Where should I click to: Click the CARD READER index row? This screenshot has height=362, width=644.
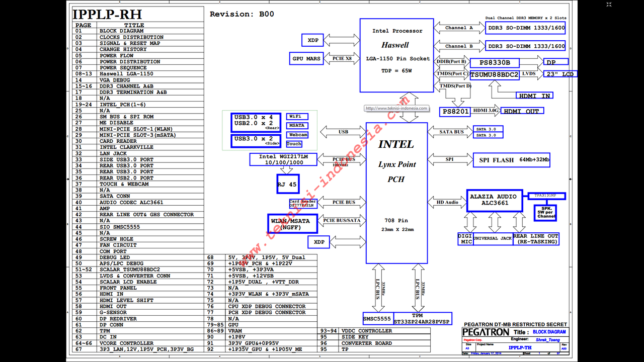138,141
